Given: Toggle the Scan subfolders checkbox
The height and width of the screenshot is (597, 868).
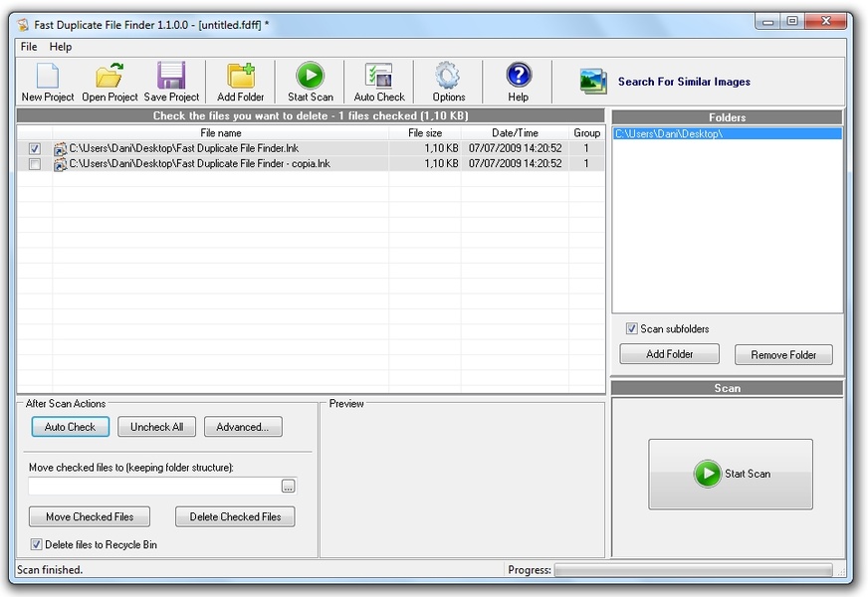Looking at the screenshot, I should tap(631, 329).
